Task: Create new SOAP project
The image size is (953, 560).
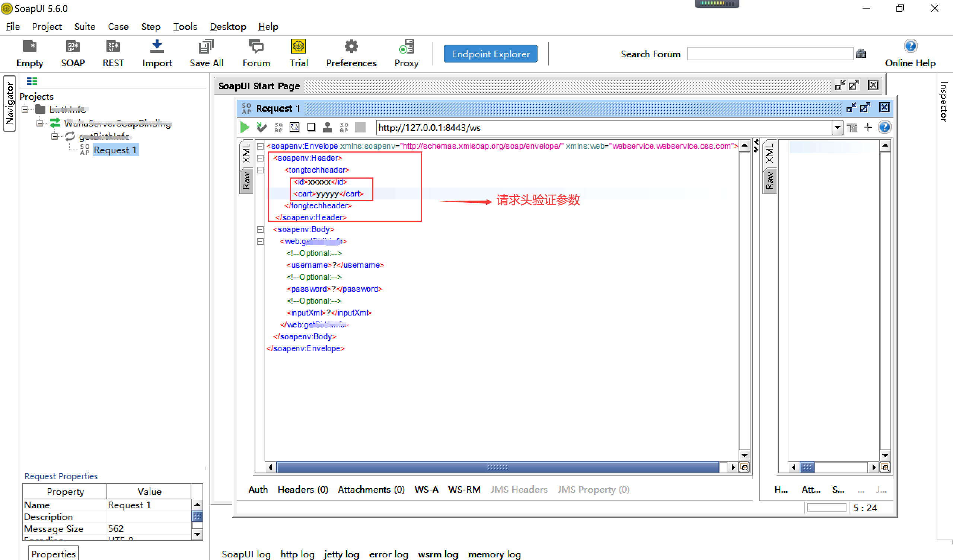Action: click(x=73, y=53)
